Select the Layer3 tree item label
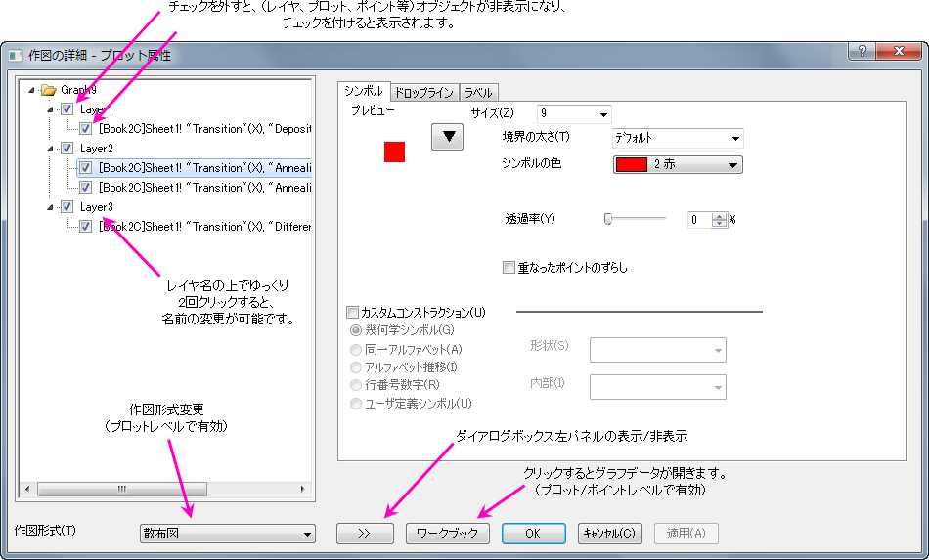This screenshot has height=560, width=929. (x=96, y=207)
